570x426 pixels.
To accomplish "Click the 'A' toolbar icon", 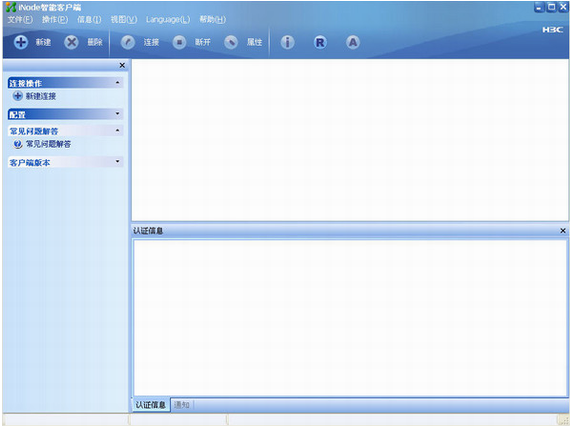I will pos(353,42).
